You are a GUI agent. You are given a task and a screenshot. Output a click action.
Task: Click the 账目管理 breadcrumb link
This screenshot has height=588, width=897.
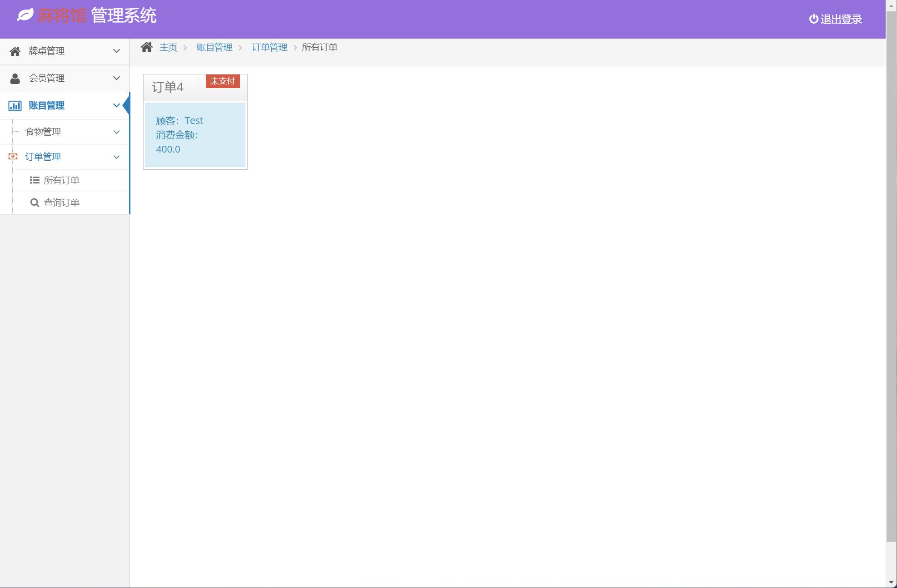tap(214, 47)
